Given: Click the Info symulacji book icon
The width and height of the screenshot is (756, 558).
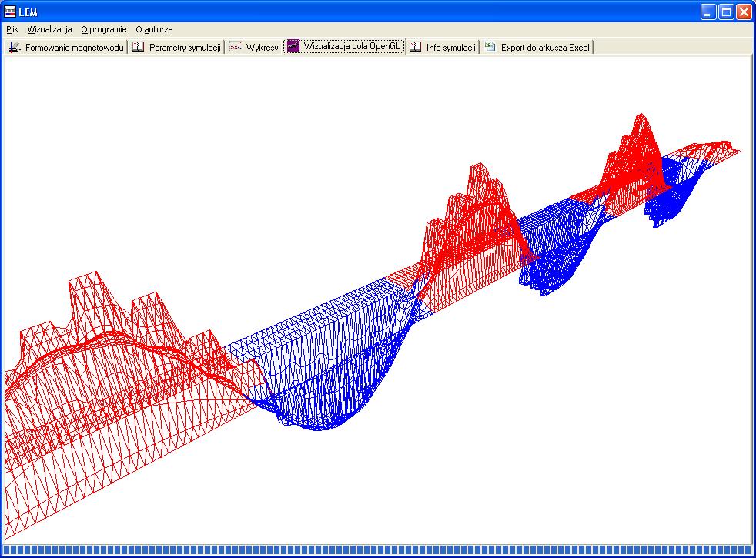Looking at the screenshot, I should click(x=415, y=47).
